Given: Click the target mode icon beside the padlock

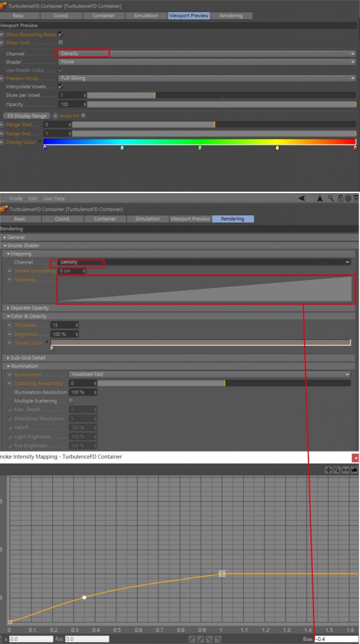Looking at the screenshot, I should coord(348,198).
